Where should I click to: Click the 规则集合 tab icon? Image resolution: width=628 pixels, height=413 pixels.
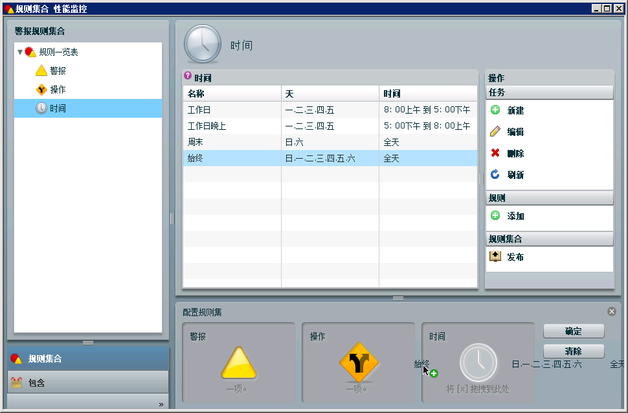click(16, 359)
